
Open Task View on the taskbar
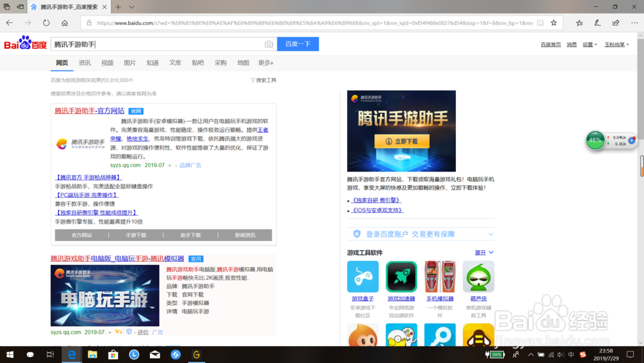(50, 355)
